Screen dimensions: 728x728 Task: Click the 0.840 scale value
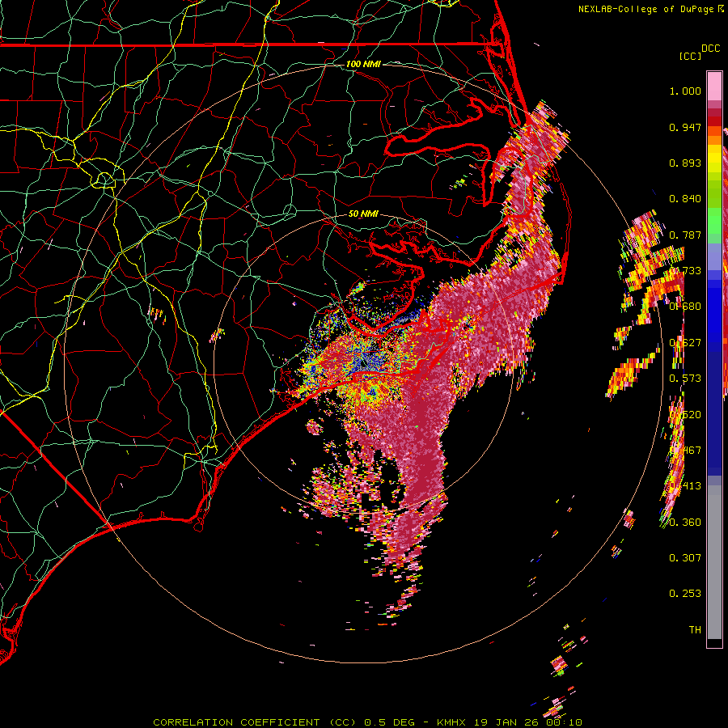point(685,199)
